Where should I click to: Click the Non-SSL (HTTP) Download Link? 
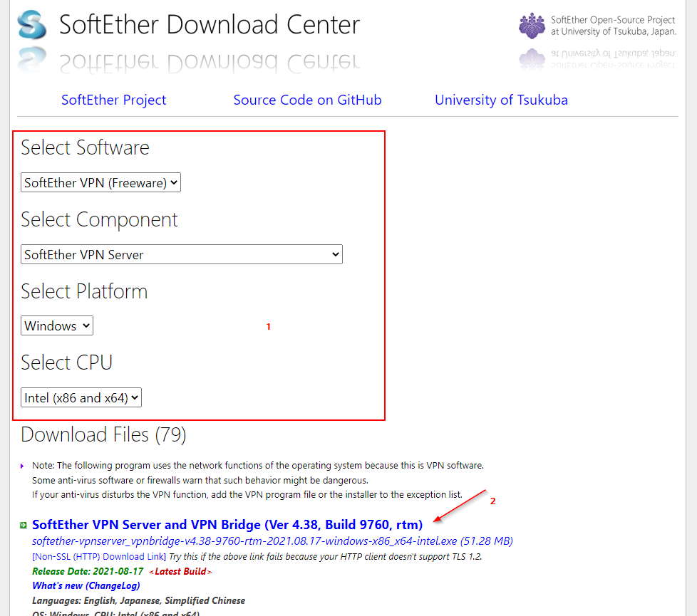click(98, 556)
